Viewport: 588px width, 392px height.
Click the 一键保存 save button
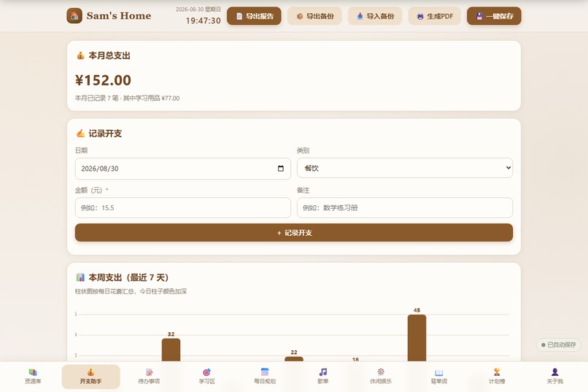[494, 16]
